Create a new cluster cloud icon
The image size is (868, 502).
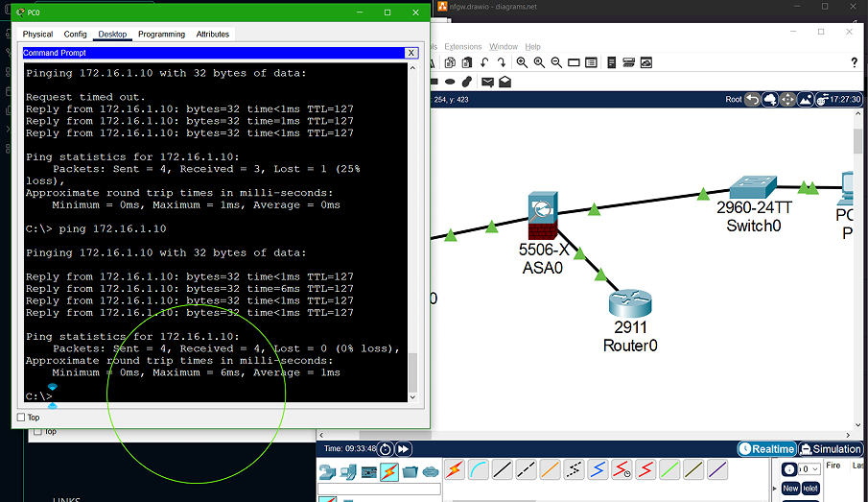pos(770,100)
